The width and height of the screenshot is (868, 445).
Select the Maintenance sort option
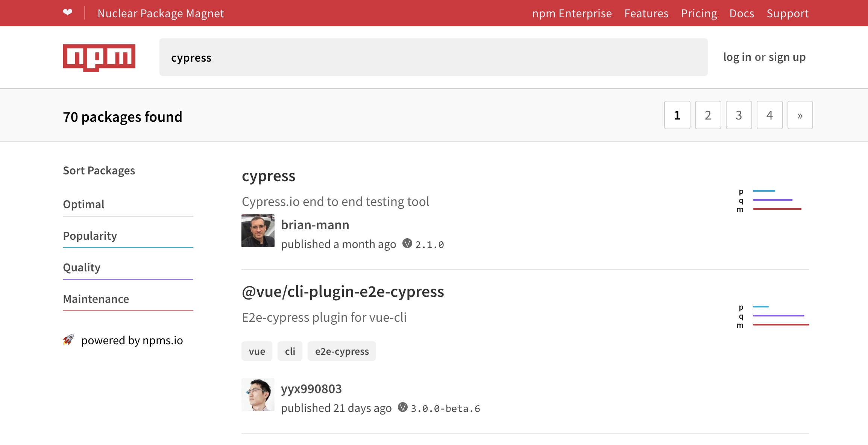[x=96, y=299]
